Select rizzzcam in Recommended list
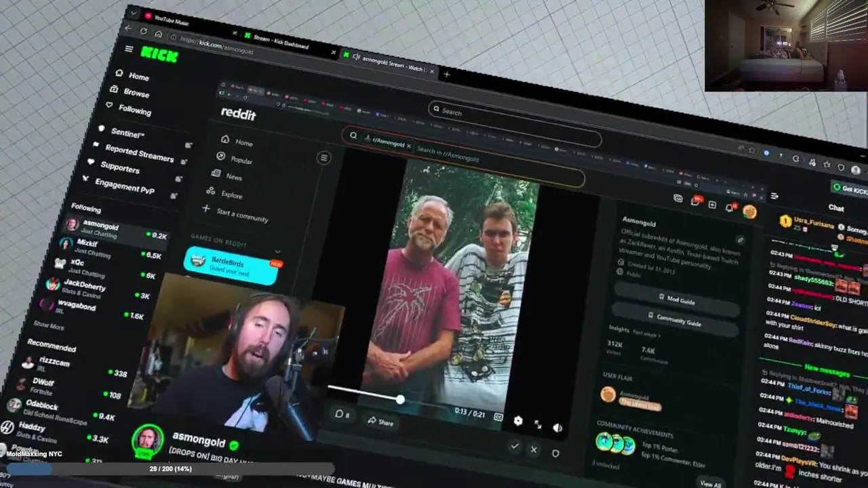This screenshot has height=488, width=868. pos(75,366)
